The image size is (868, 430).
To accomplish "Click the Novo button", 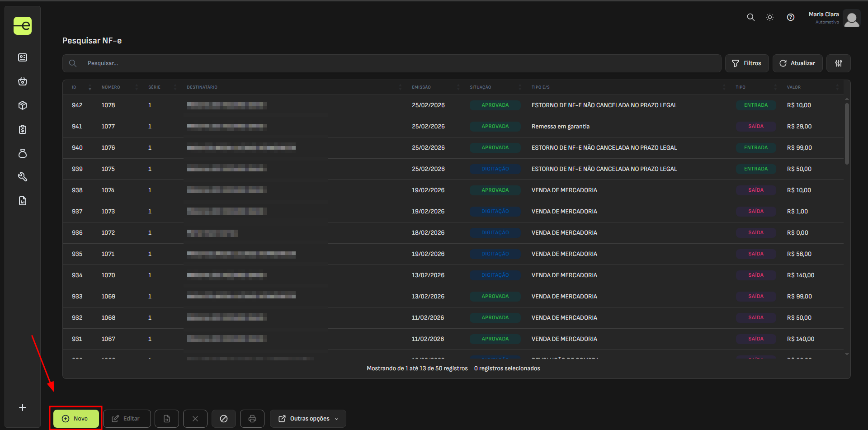I will coord(76,419).
